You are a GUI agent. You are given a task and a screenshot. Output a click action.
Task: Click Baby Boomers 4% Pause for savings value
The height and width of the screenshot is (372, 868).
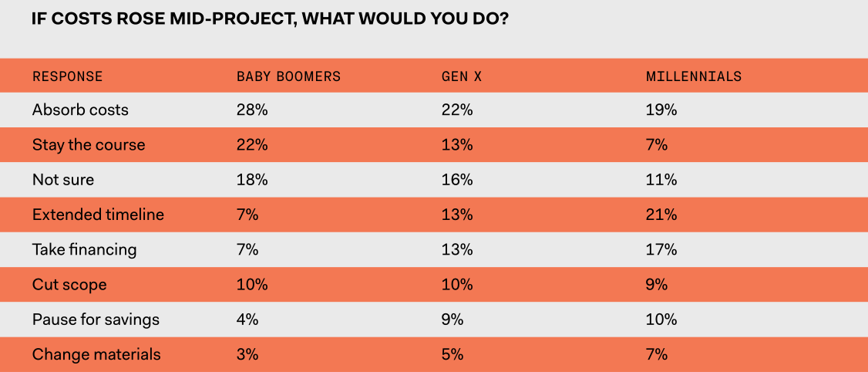pyautogui.click(x=247, y=320)
